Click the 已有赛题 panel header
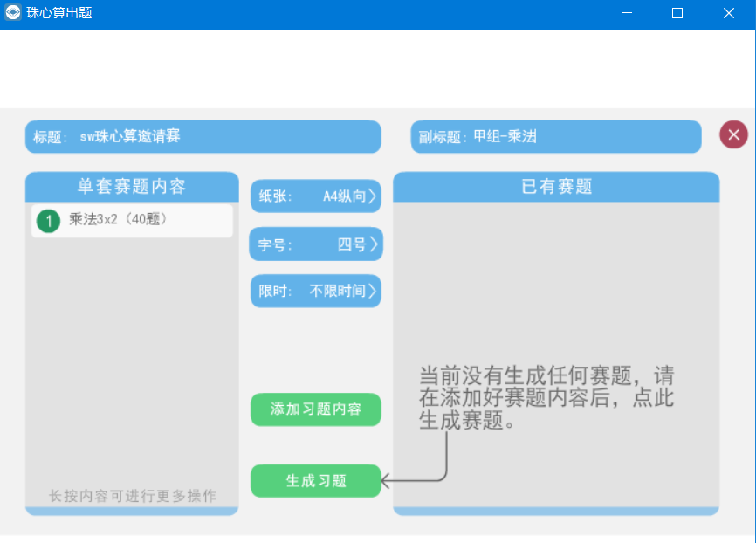This screenshot has width=756, height=543. click(556, 187)
